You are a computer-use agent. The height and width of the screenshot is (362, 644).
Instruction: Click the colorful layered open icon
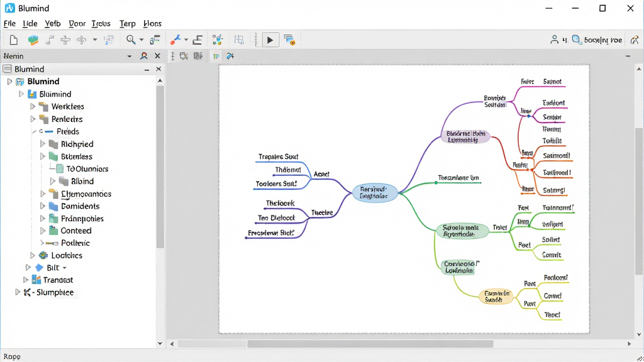tap(33, 40)
